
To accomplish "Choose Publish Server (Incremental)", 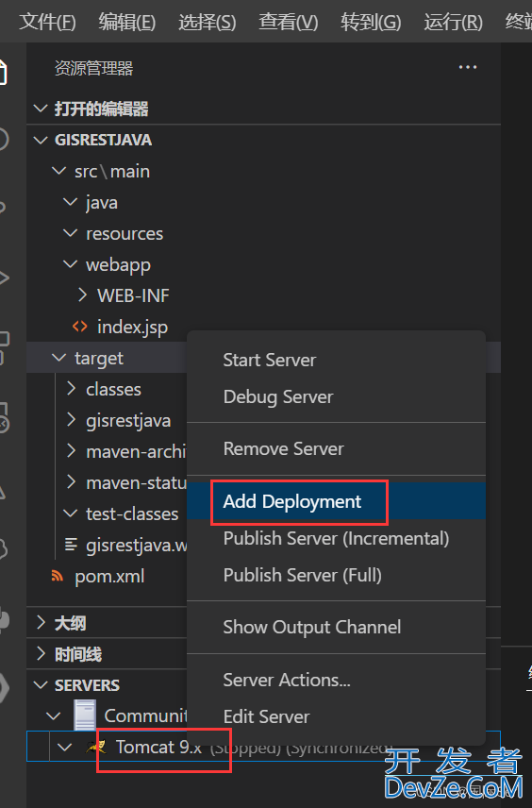I will tap(337, 538).
